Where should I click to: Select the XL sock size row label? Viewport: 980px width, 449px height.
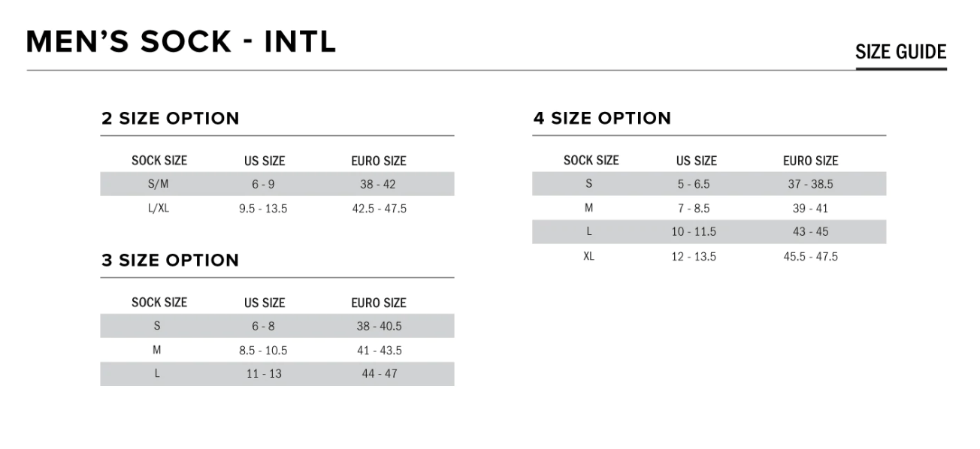pyautogui.click(x=588, y=256)
